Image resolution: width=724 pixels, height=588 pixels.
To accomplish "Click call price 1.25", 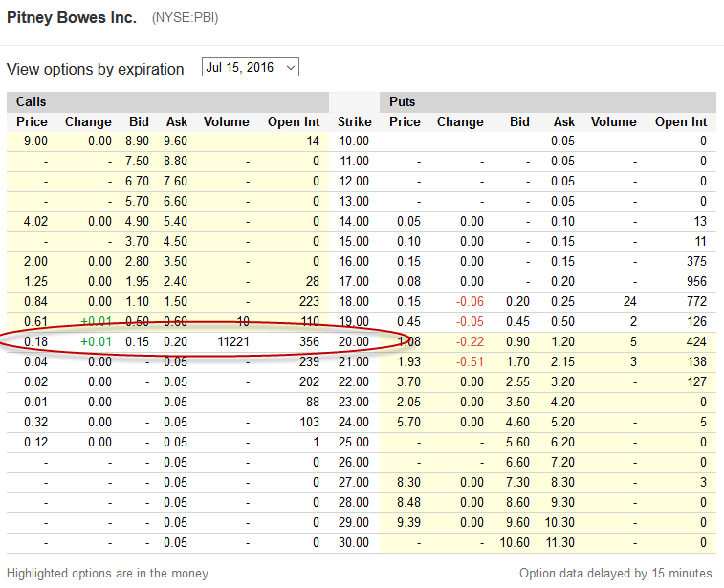I will point(35,281).
